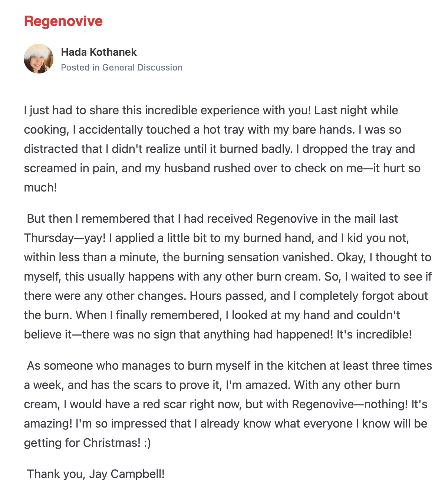Click the 'Posted in' label text
448x481 pixels.
(80, 68)
